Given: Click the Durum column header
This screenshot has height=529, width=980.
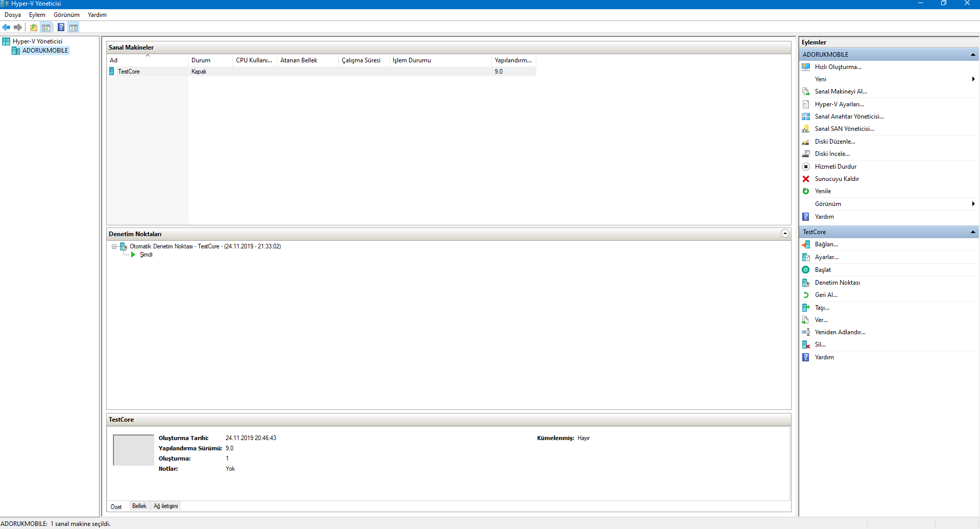Looking at the screenshot, I should click(210, 60).
